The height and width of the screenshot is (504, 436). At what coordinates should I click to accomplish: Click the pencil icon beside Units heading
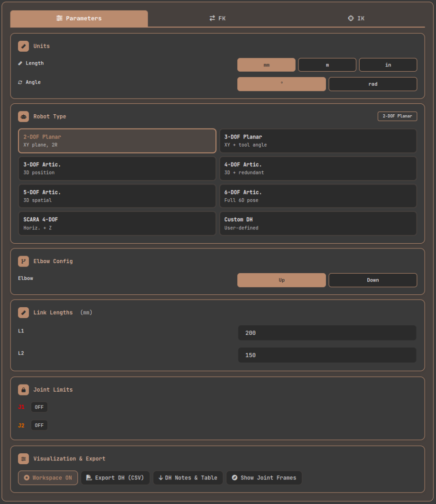click(23, 46)
